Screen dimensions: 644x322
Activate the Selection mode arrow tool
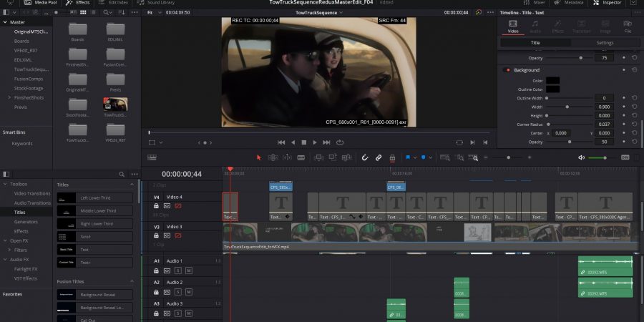259,157
